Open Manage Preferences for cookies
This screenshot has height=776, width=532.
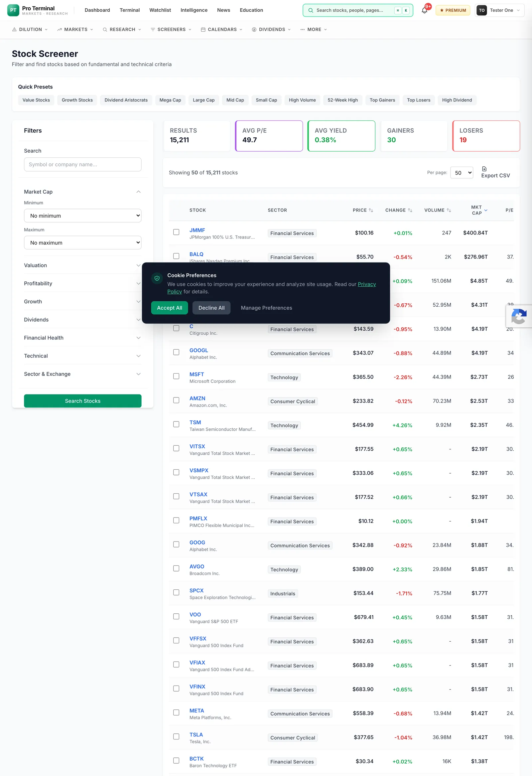[x=266, y=308]
